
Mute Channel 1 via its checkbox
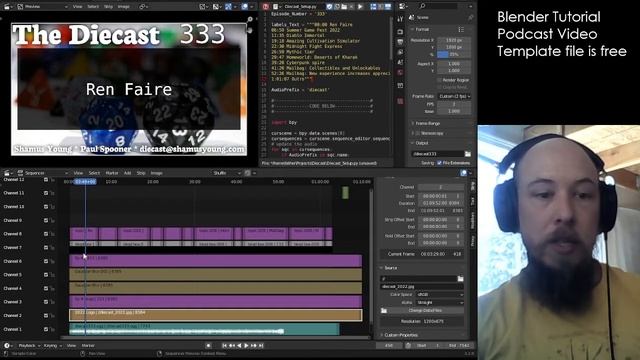[x=46, y=329]
